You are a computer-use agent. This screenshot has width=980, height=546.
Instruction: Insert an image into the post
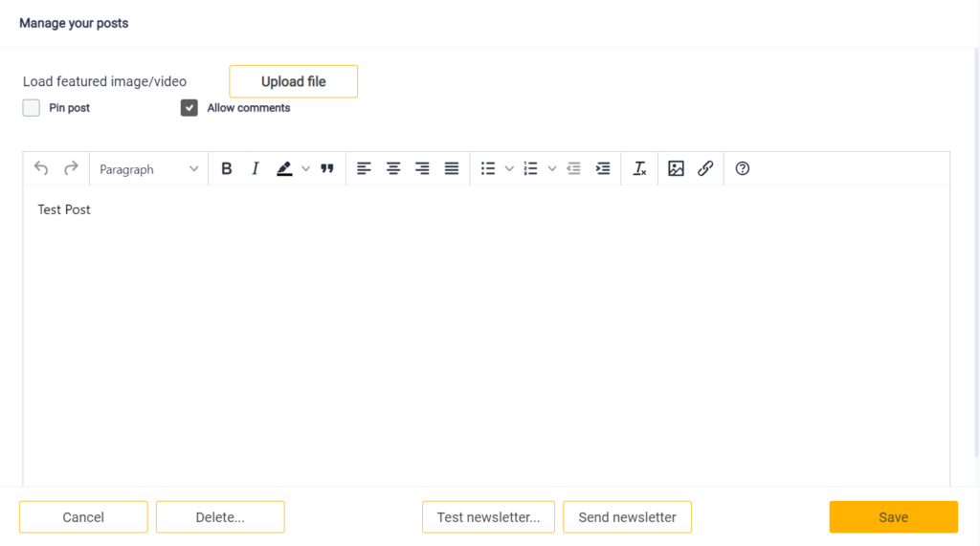tap(677, 168)
